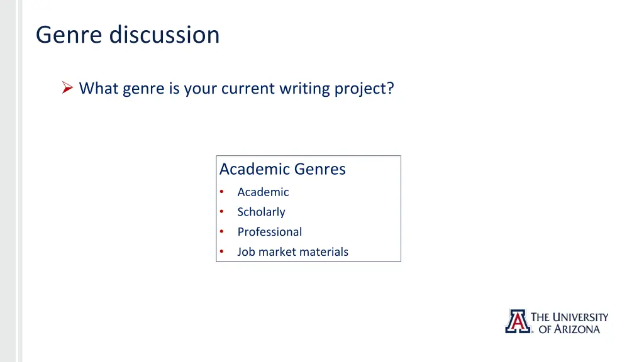Click the red bullet beside Job market materials
Screen dimensions: 644x362
[x=222, y=251]
